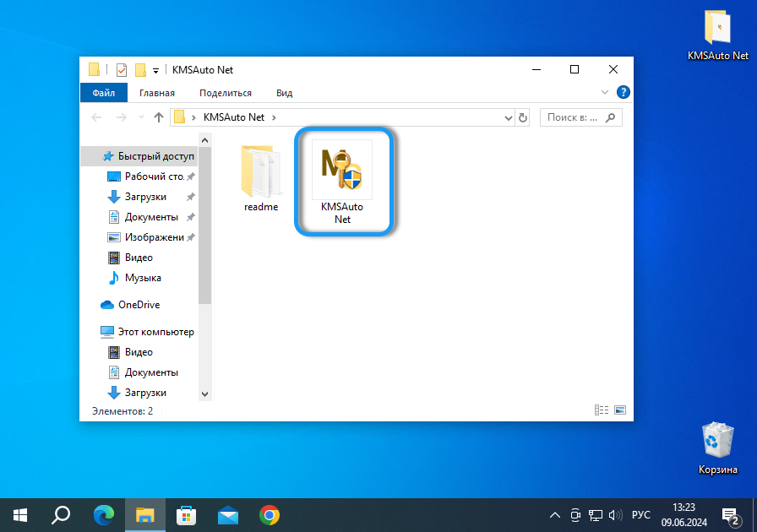Select Быстрый доступ in the navigation pane
Viewport: 757px width, 532px height.
tap(140, 156)
